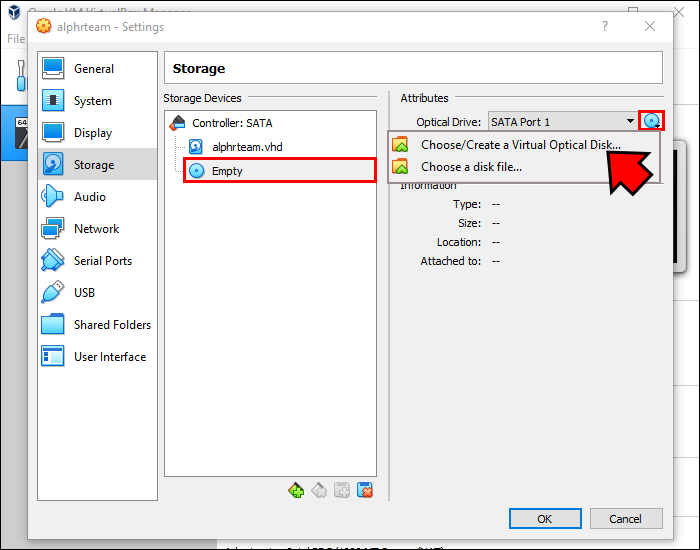Select the 64-bit VM entry in Manager list

point(14,133)
